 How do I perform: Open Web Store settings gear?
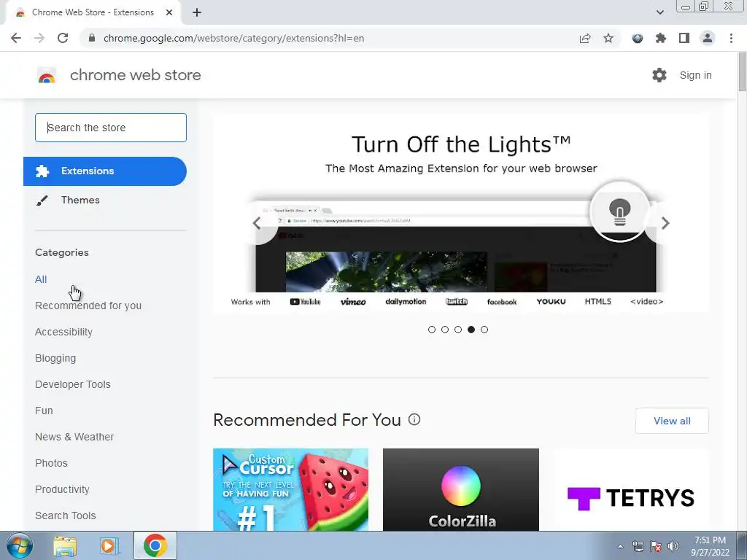point(659,75)
